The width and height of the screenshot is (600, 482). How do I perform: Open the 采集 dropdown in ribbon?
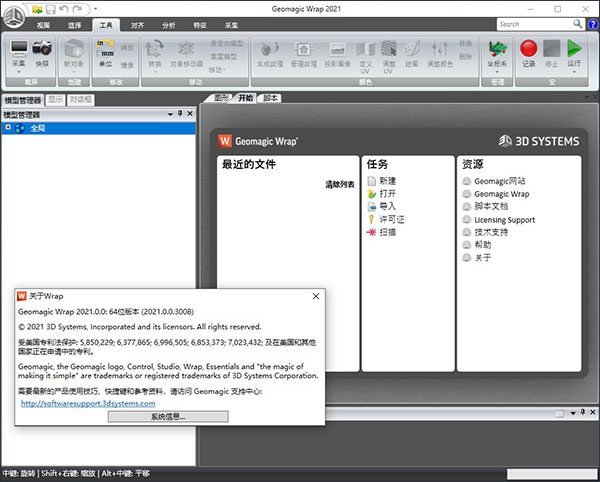(19, 69)
